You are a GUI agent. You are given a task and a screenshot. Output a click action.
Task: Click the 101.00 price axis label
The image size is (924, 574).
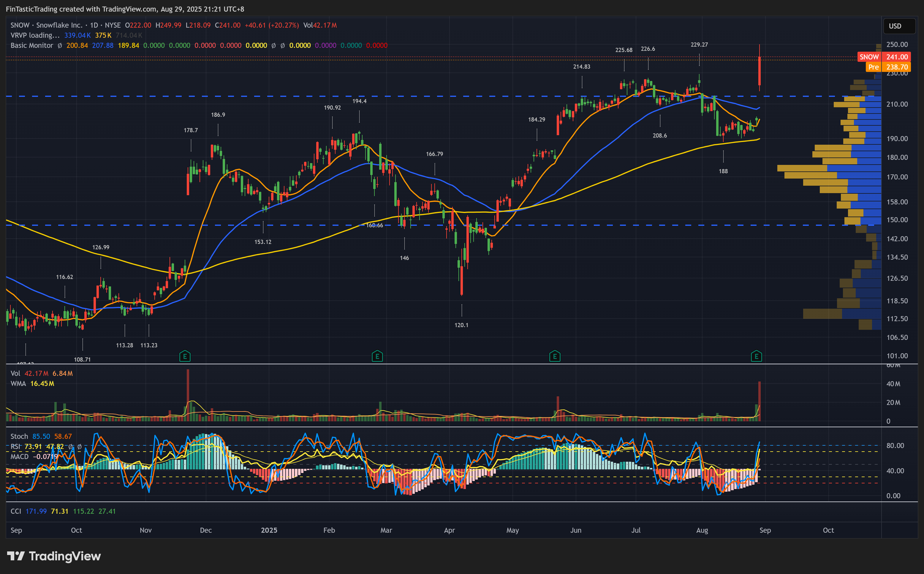pos(897,356)
